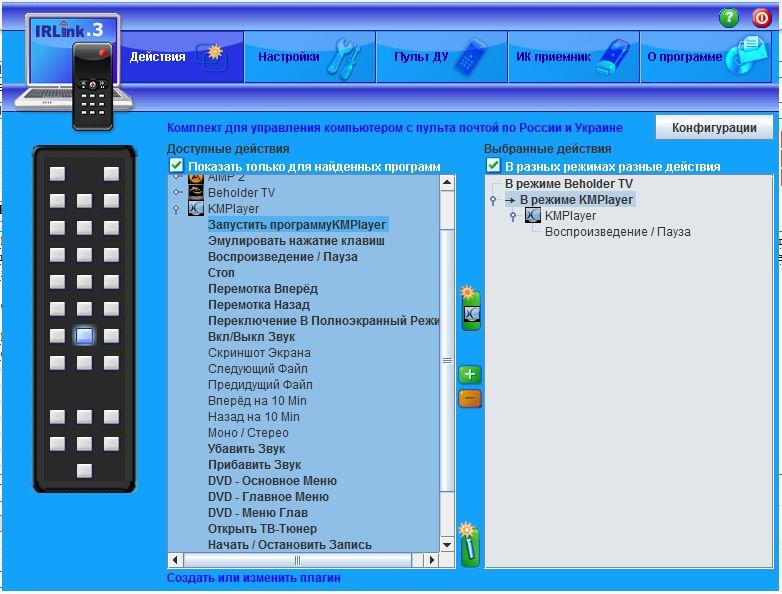
Task: Switch to the Действия tab
Action: [x=182, y=57]
